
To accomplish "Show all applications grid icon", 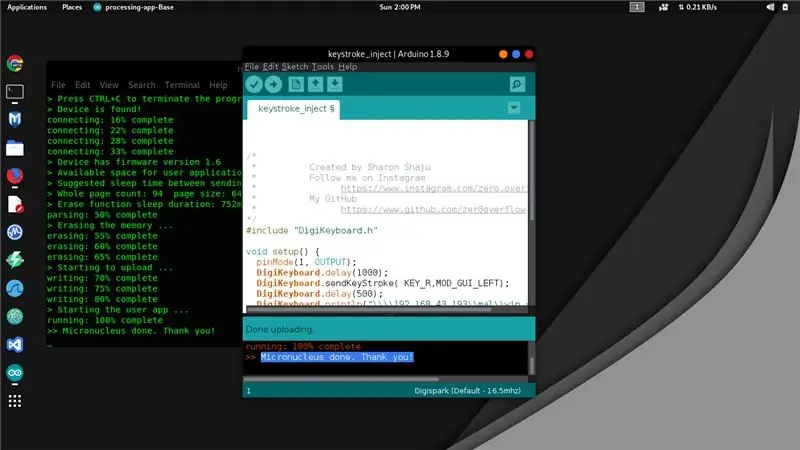I will pyautogui.click(x=15, y=401).
